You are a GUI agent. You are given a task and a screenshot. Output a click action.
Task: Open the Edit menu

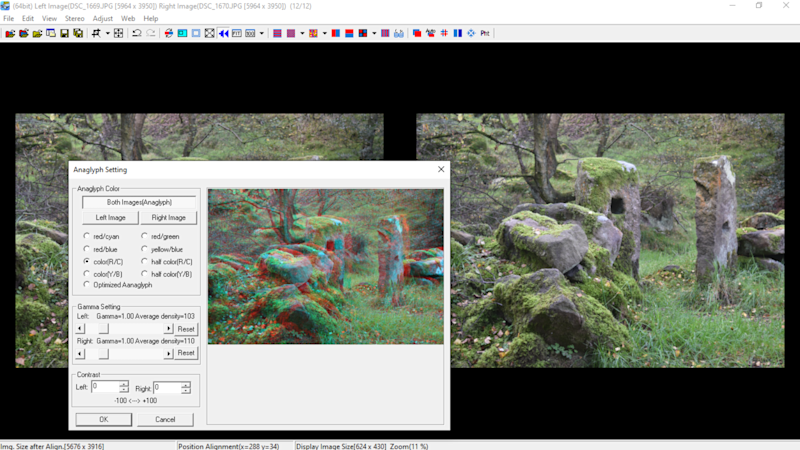click(28, 18)
